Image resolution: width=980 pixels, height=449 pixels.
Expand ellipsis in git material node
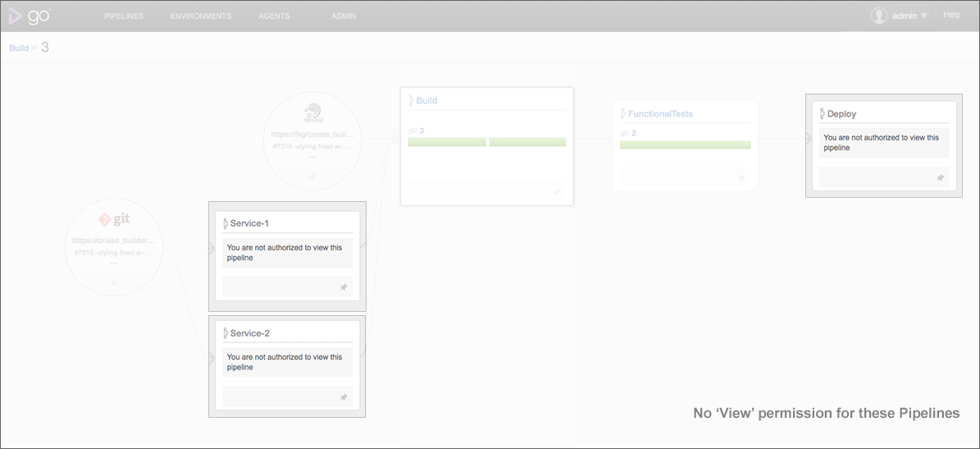click(114, 264)
